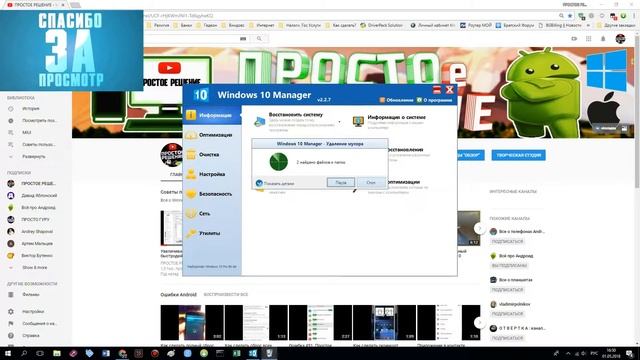Open Утилиты section in Windows 10 Manager
Viewport: 640px width, 360px height.
click(212, 233)
